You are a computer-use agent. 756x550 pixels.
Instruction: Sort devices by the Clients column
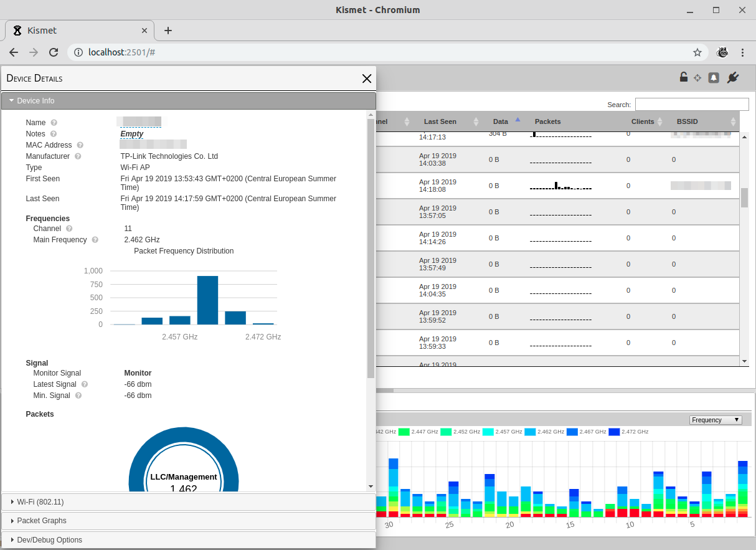[641, 121]
